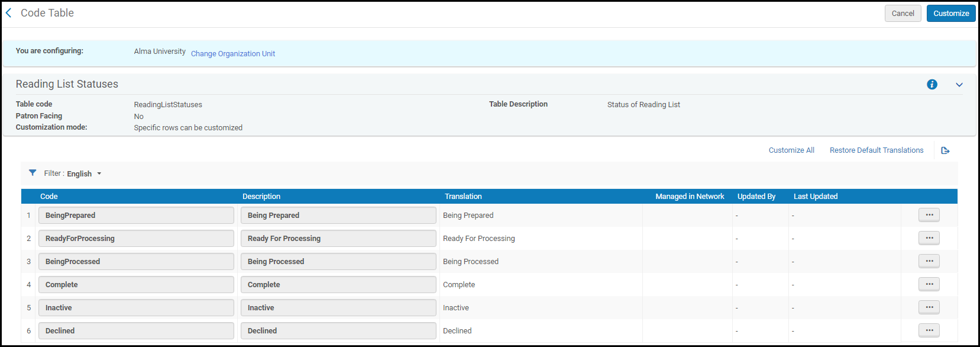The width and height of the screenshot is (980, 347).
Task: Select the Declined description field
Action: (x=338, y=331)
